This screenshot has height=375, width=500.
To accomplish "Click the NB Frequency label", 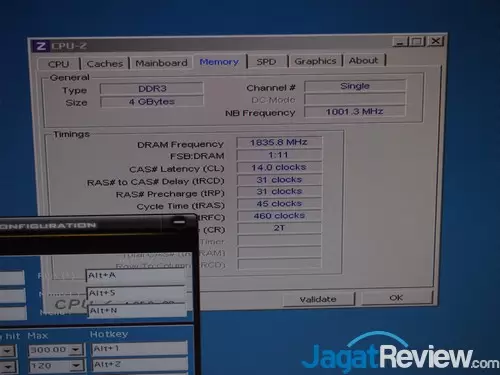I will (260, 113).
